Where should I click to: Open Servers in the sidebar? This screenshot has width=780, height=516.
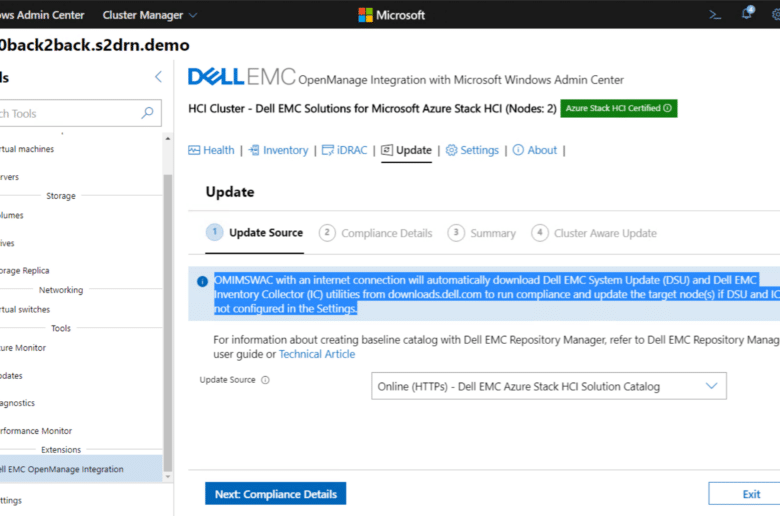click(9, 177)
